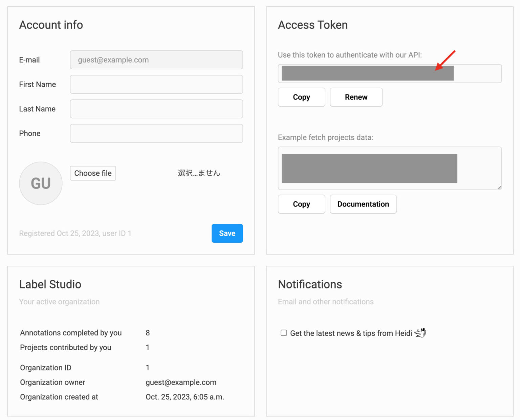Grab the textarea resize handle
The height and width of the screenshot is (420, 520).
[x=499, y=187]
